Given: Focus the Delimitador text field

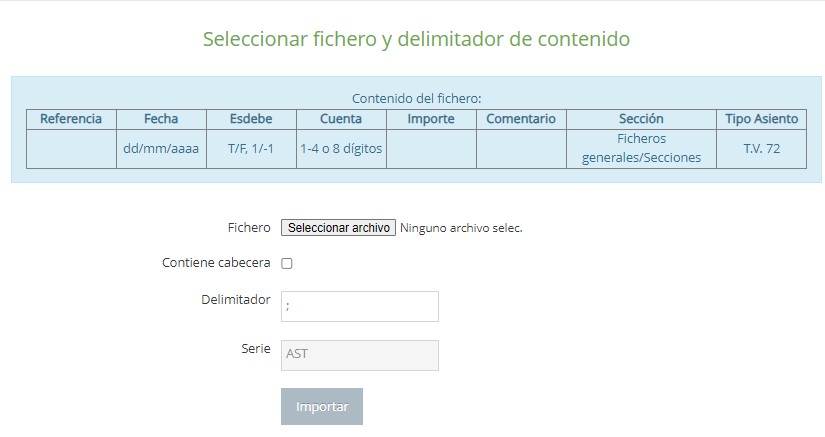Looking at the screenshot, I should click(360, 306).
